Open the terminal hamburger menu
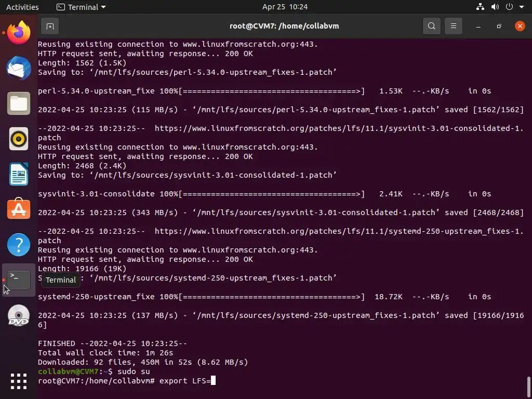This screenshot has height=399, width=532. [453, 26]
